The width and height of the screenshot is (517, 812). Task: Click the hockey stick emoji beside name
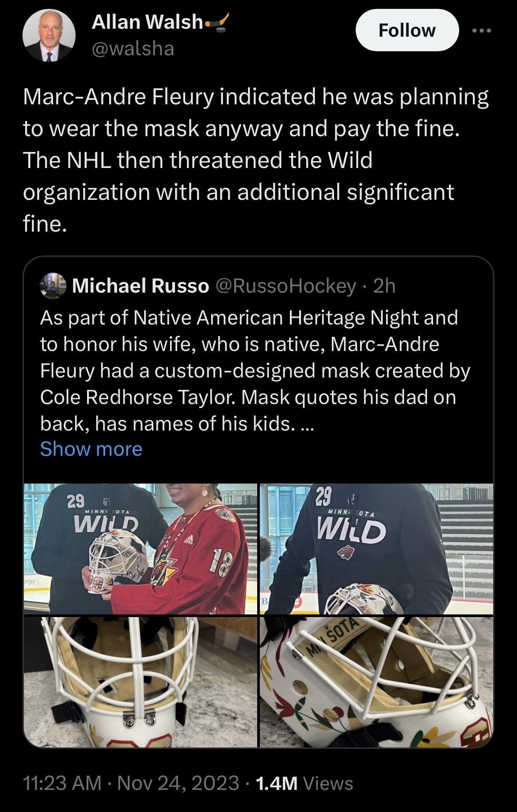tap(217, 22)
